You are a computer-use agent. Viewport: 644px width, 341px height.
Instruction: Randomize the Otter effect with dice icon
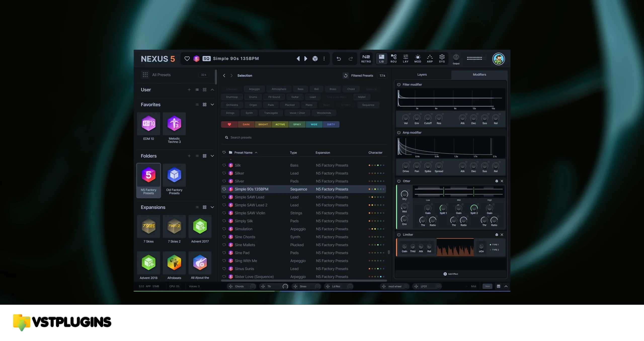[497, 181]
